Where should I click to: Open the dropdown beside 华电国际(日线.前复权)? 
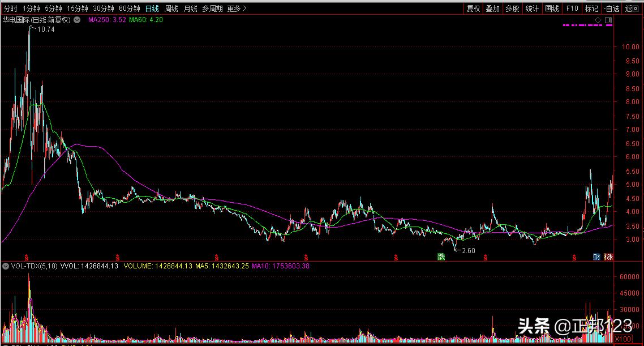(x=77, y=20)
